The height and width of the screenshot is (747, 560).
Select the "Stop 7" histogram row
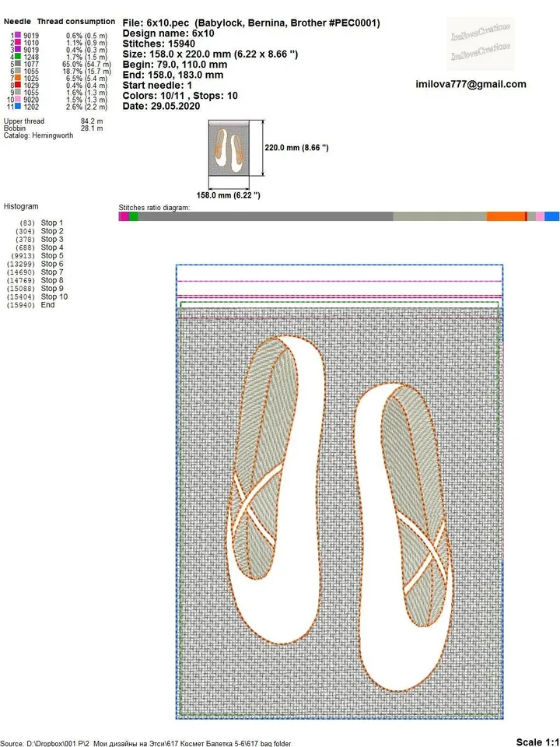coord(35,272)
